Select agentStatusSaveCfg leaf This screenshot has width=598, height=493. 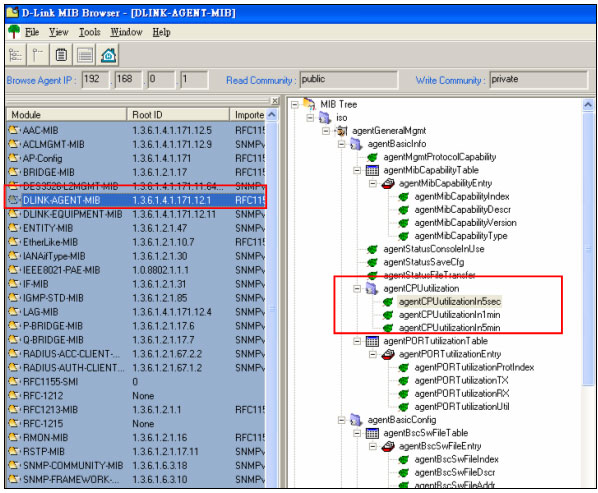point(424,262)
